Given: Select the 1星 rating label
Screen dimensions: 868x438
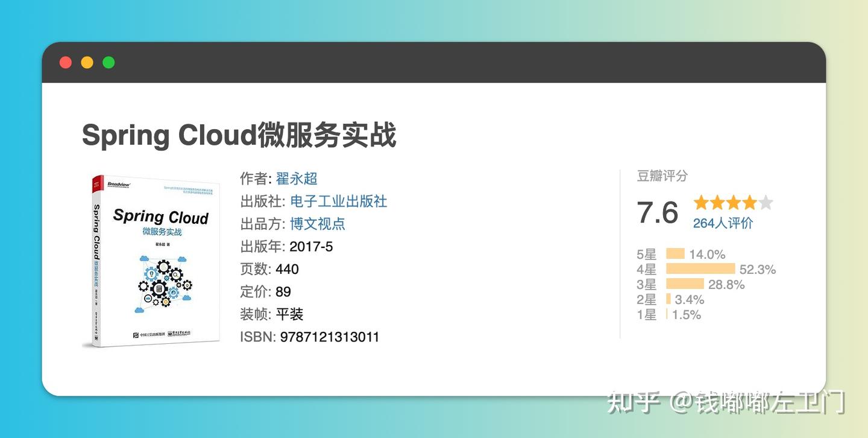Looking at the screenshot, I should 646,314.
